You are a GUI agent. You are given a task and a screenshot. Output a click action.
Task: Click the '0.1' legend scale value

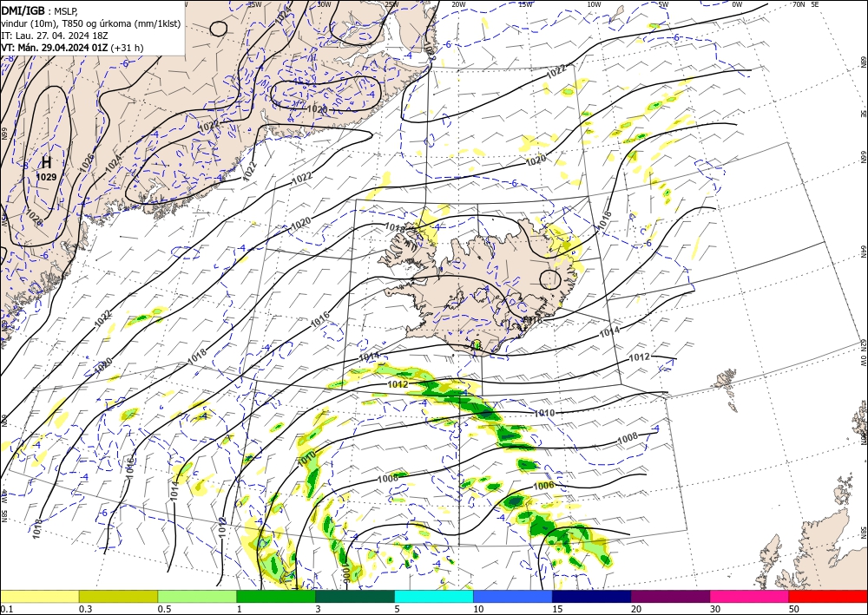[6, 609]
